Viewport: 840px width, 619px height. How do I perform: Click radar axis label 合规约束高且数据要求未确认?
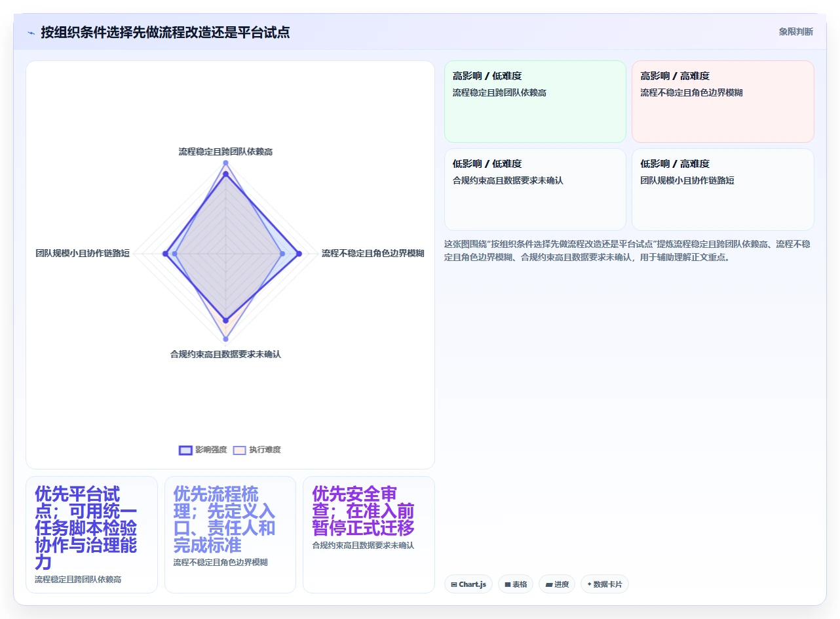pyautogui.click(x=225, y=354)
